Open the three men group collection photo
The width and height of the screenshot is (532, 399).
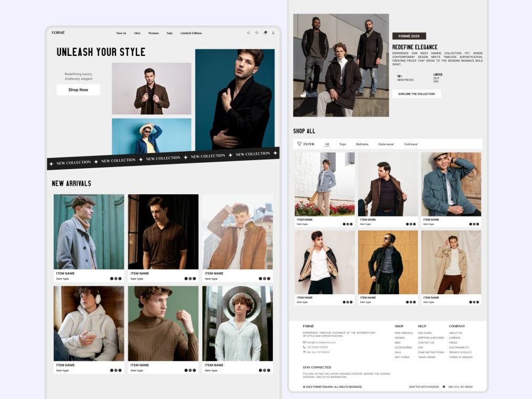(341, 65)
